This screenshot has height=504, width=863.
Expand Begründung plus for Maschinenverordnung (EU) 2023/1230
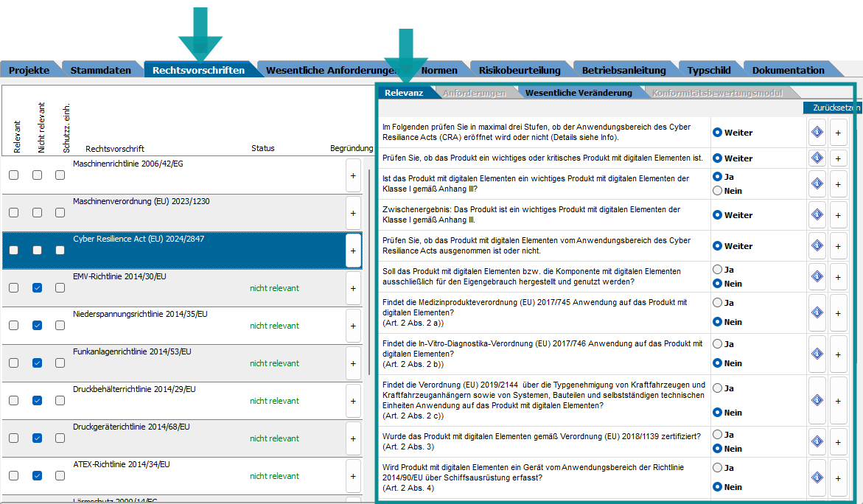point(353,213)
